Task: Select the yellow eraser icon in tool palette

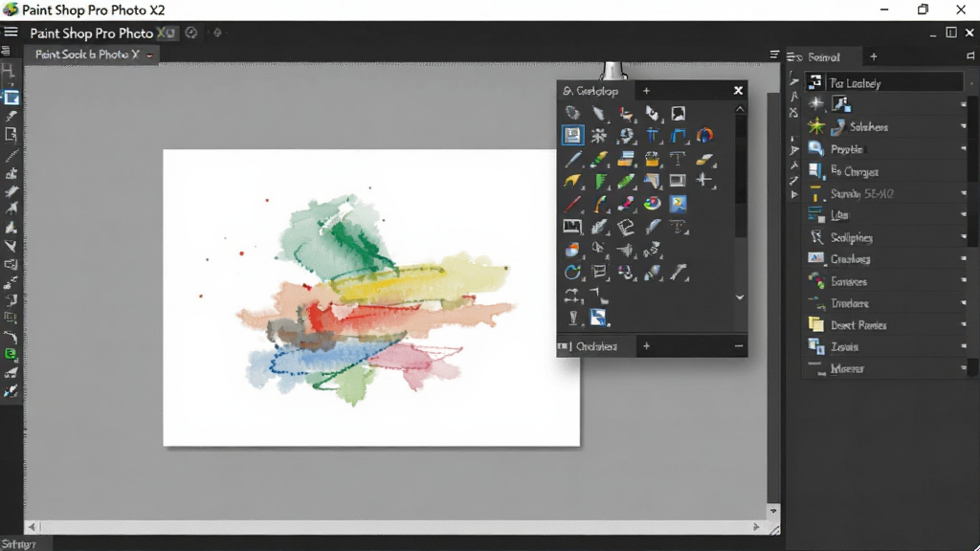Action: tap(704, 160)
